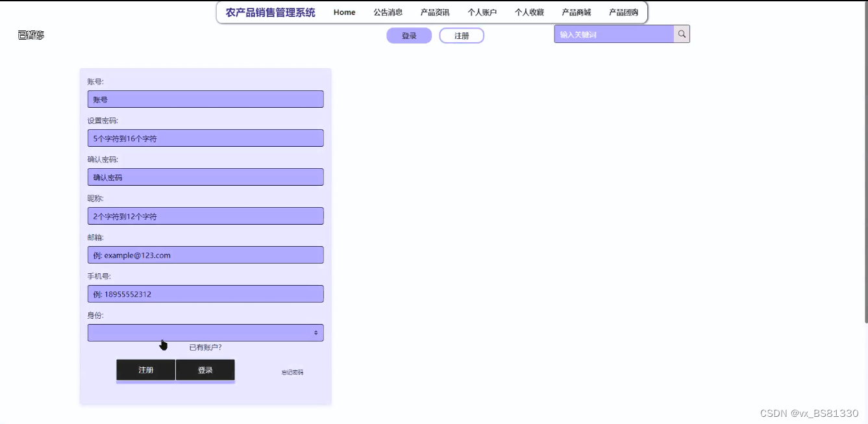The height and width of the screenshot is (424, 868).
Task: Click the 农产品销售管理系统 site title
Action: [271, 12]
